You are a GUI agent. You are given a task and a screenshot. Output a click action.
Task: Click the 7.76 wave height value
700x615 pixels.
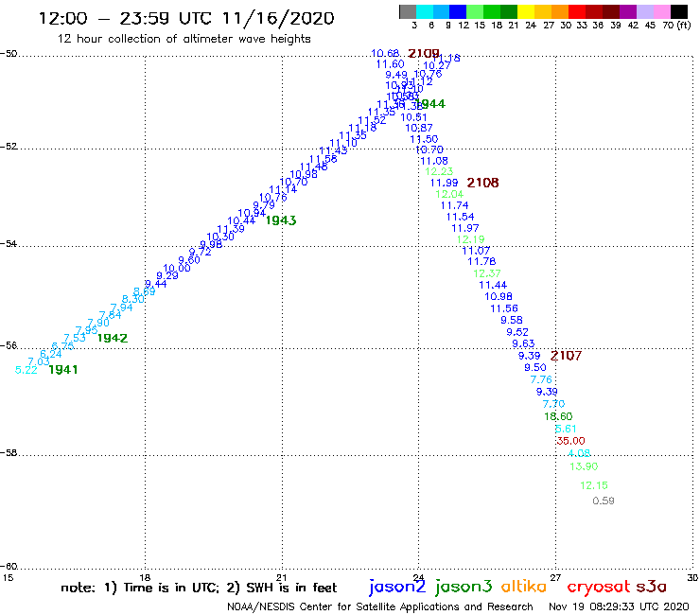(541, 379)
